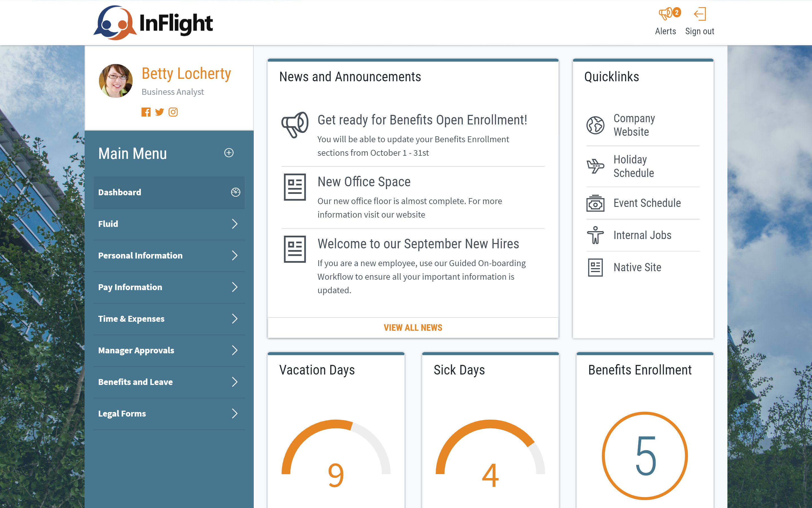Click the Sick Days gauge showing 4
The width and height of the screenshot is (812, 508).
490,453
